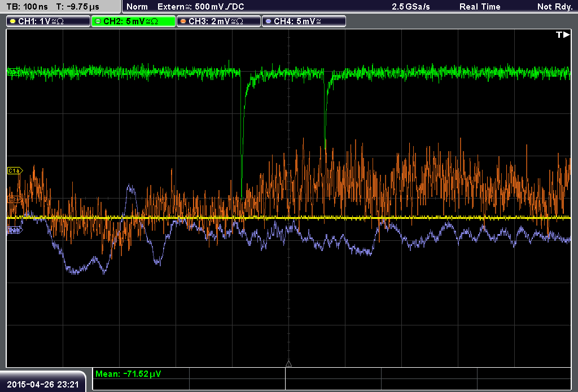Click the yellow CH1 color dot
This screenshot has width=578, height=392.
13,21
